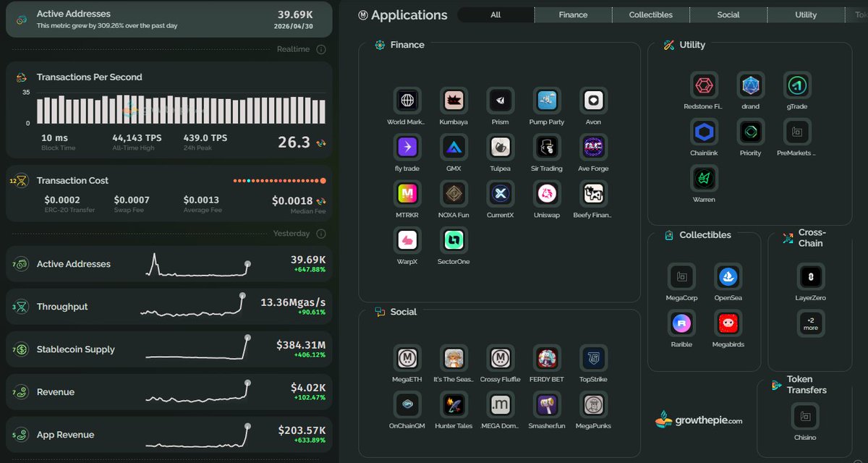Screen dimensions: 868x463
Task: Open the Throughput metric row
Action: [169, 307]
